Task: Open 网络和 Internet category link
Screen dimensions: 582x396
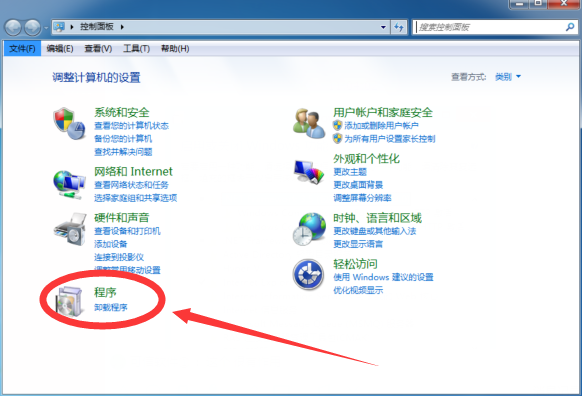Action: click(133, 171)
